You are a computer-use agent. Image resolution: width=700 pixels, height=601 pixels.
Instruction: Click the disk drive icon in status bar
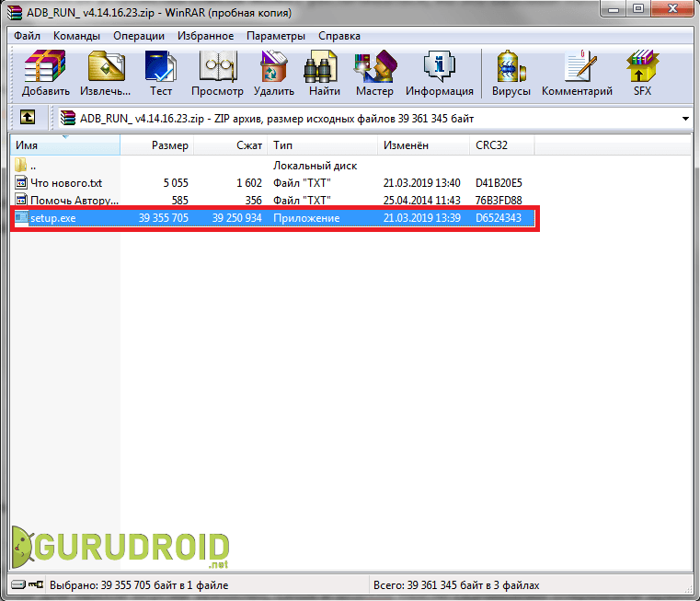pyautogui.click(x=18, y=584)
